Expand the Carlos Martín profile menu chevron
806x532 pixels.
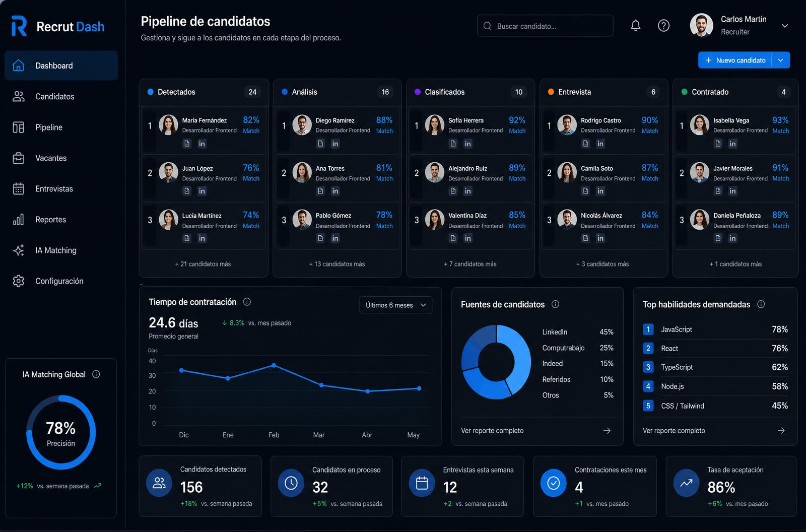(x=785, y=26)
